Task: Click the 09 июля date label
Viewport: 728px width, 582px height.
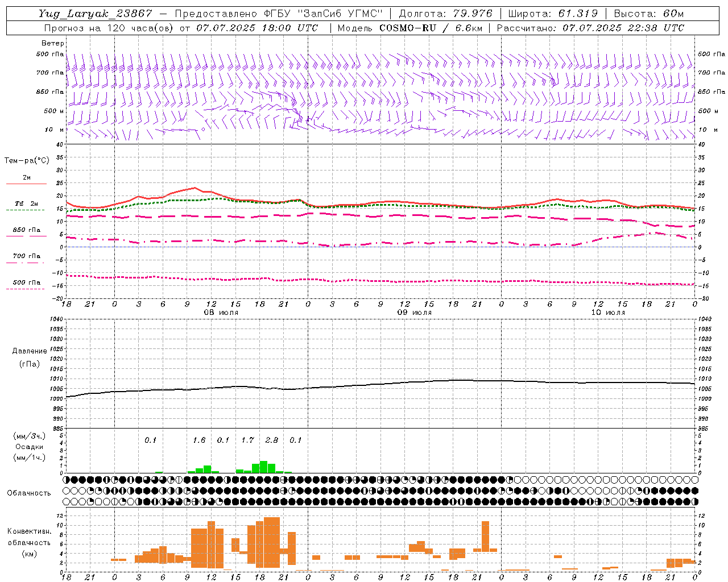Action: pyautogui.click(x=414, y=313)
